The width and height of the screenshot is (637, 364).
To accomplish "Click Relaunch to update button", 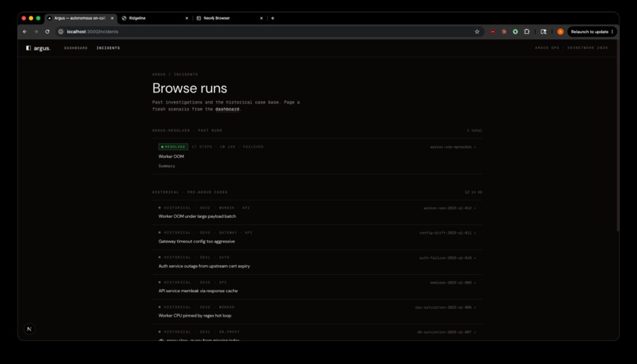I will coord(592,32).
